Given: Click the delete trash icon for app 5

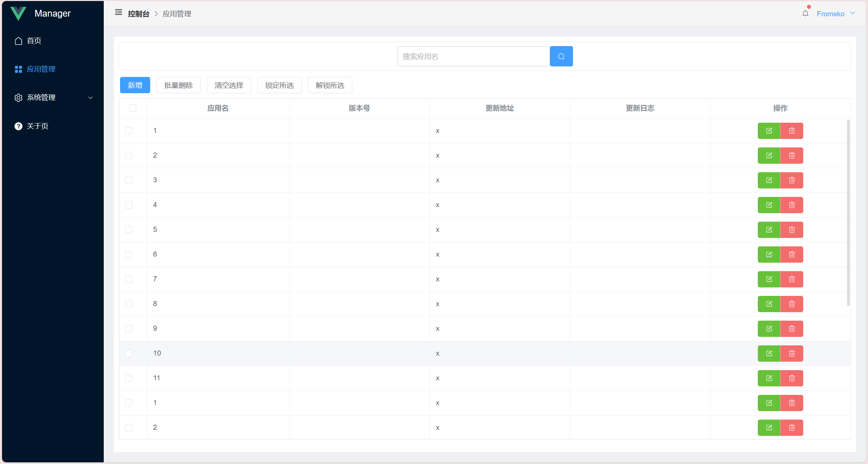Looking at the screenshot, I should pos(792,230).
